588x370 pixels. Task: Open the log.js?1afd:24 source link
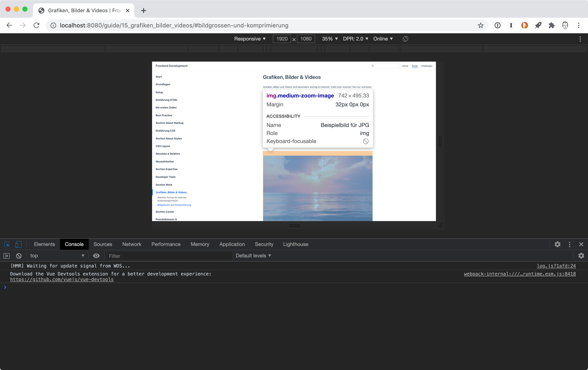coord(556,266)
